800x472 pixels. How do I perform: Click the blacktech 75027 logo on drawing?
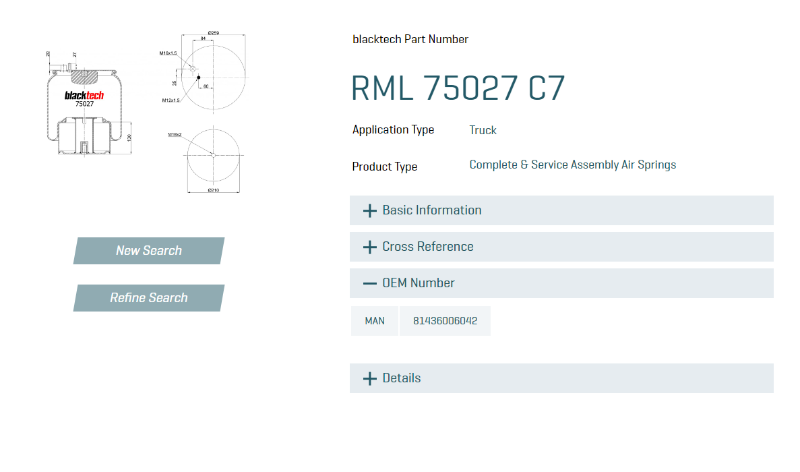84,98
